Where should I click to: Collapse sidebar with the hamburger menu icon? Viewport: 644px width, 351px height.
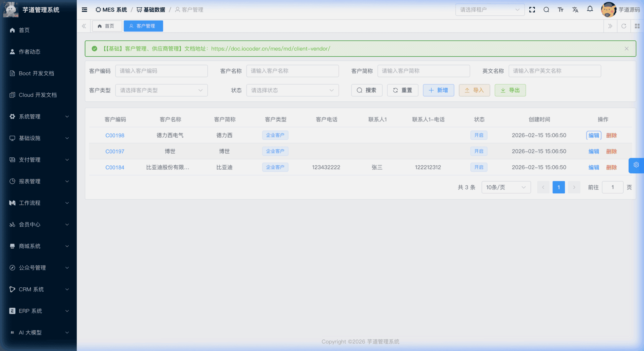[84, 10]
